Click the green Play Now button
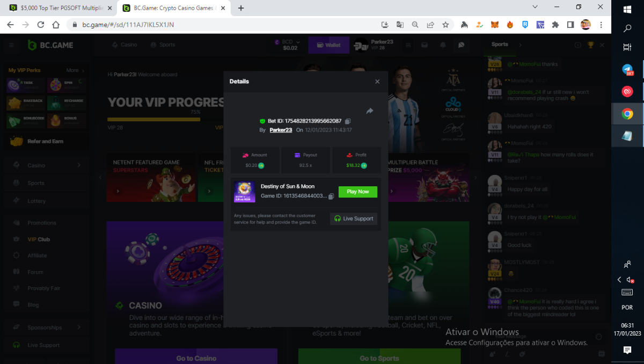The height and width of the screenshot is (364, 644). [x=358, y=192]
